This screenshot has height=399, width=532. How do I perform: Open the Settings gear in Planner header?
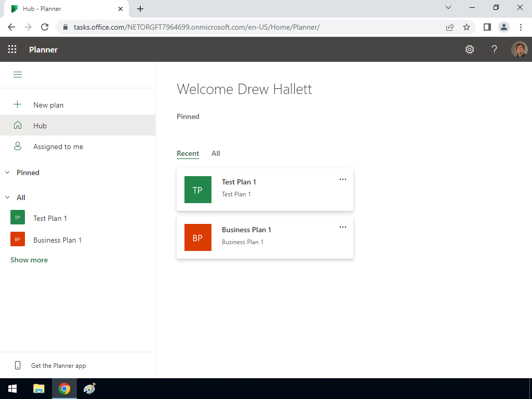tap(470, 49)
